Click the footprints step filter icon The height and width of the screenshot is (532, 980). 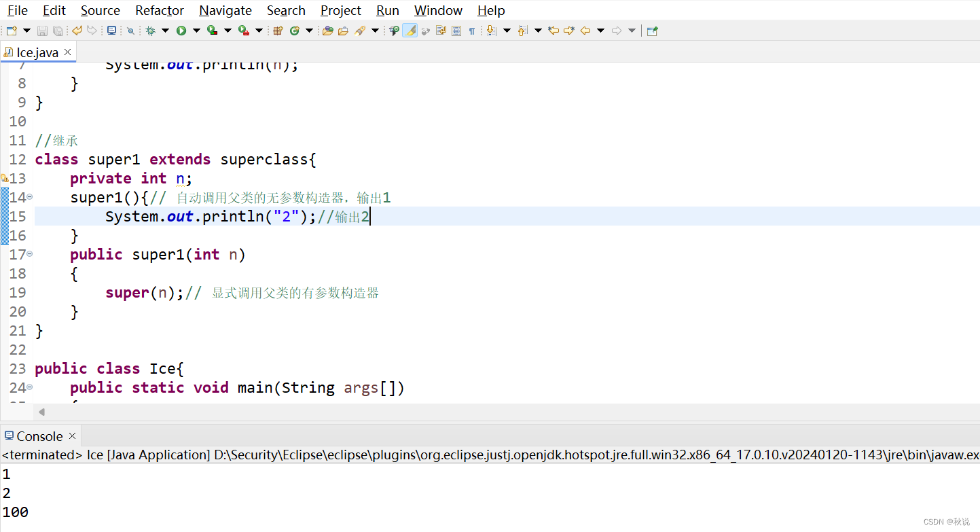click(x=426, y=31)
